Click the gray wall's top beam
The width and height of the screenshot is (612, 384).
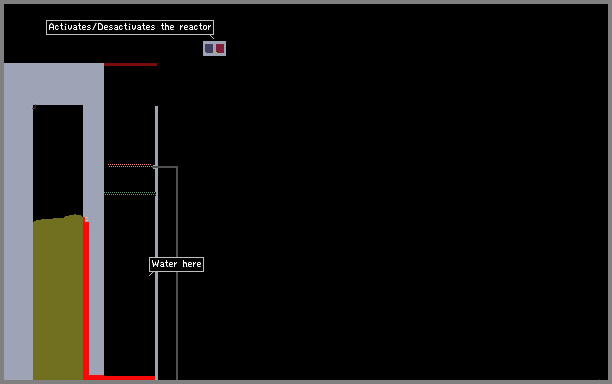click(54, 84)
